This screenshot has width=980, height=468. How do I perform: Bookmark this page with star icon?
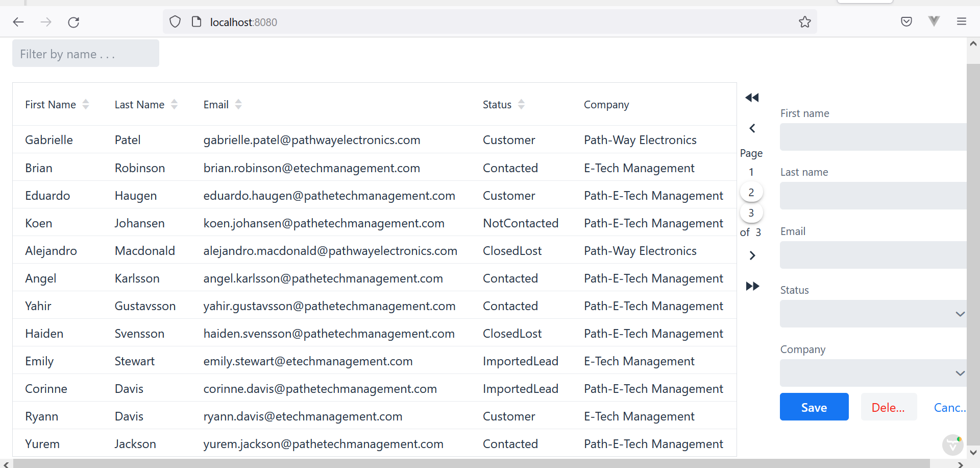pos(804,22)
